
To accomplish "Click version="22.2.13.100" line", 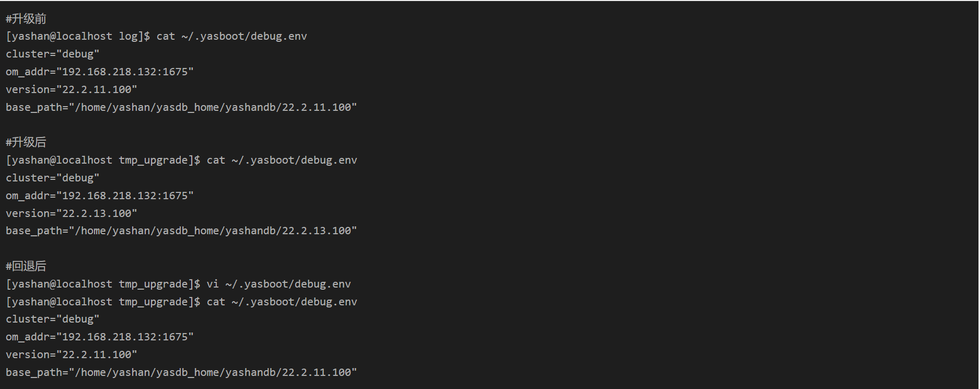I will click(71, 213).
